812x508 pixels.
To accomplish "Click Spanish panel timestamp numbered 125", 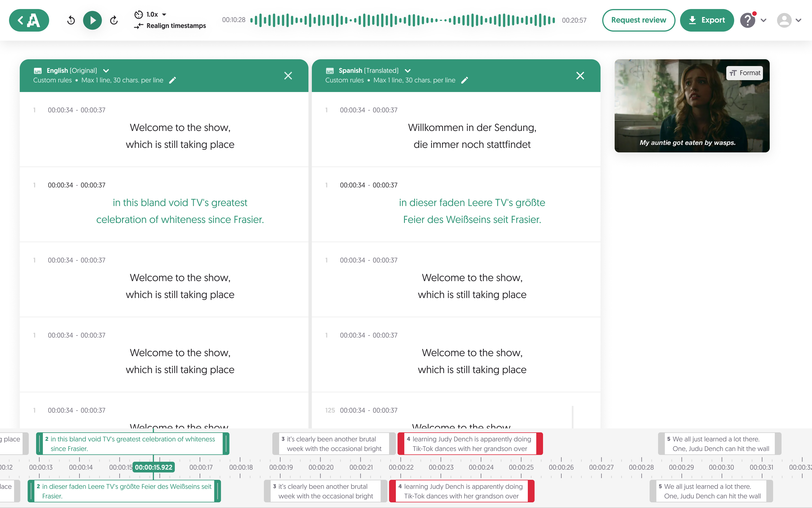I will coord(369,410).
